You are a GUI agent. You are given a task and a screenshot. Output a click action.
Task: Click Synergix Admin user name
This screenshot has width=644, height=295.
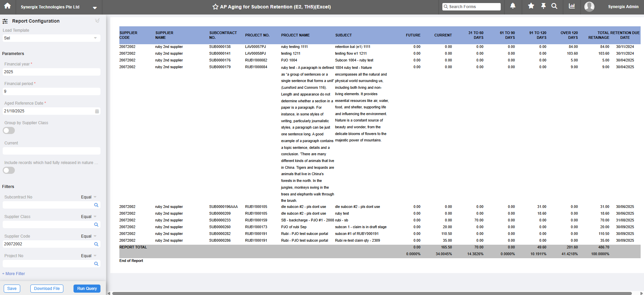click(x=623, y=7)
